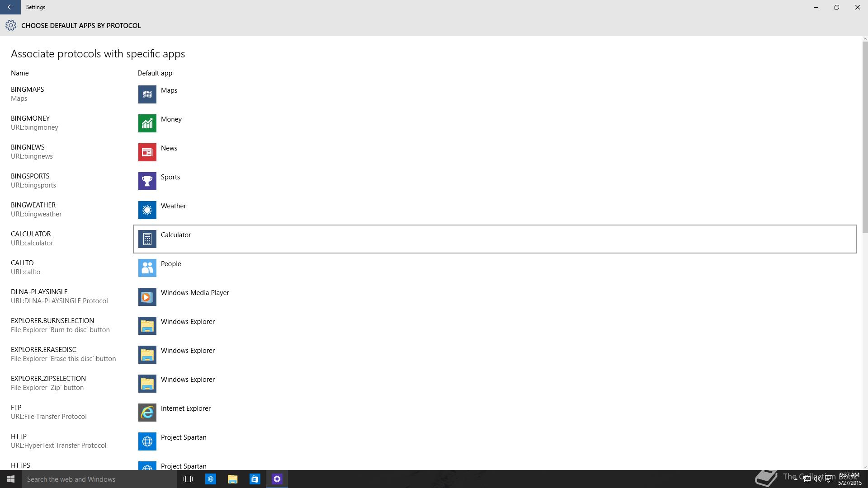Go back using the Settings back arrow
868x488 pixels.
coord(10,7)
